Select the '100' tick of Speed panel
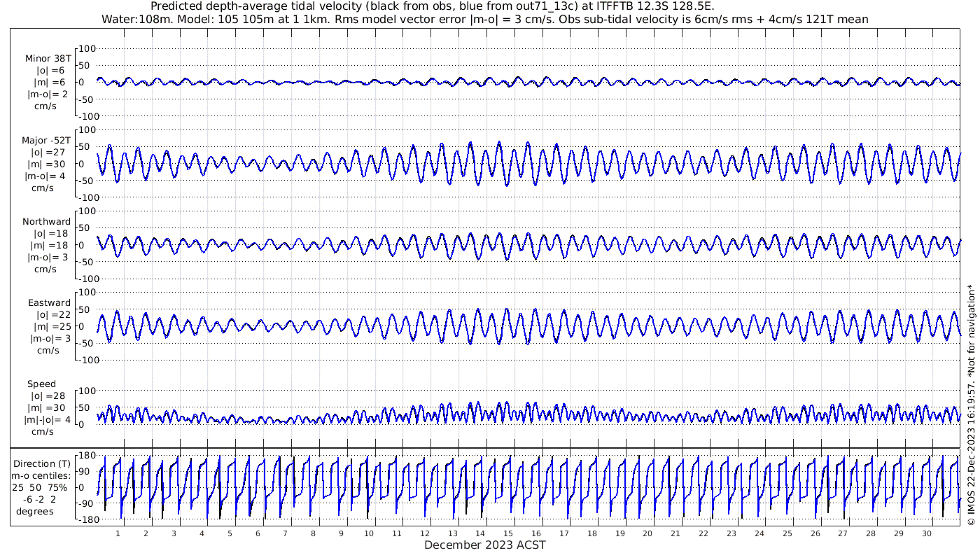980x560 pixels. coord(87,391)
